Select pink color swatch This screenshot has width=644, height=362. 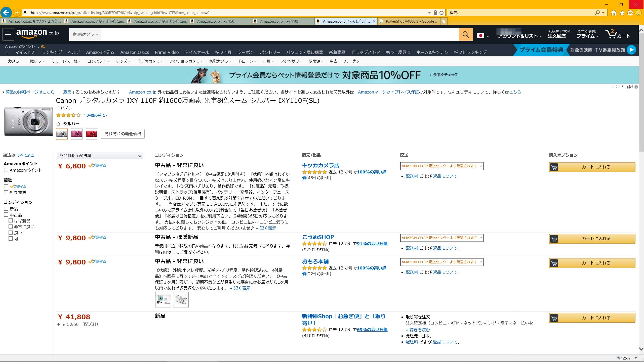76,134
